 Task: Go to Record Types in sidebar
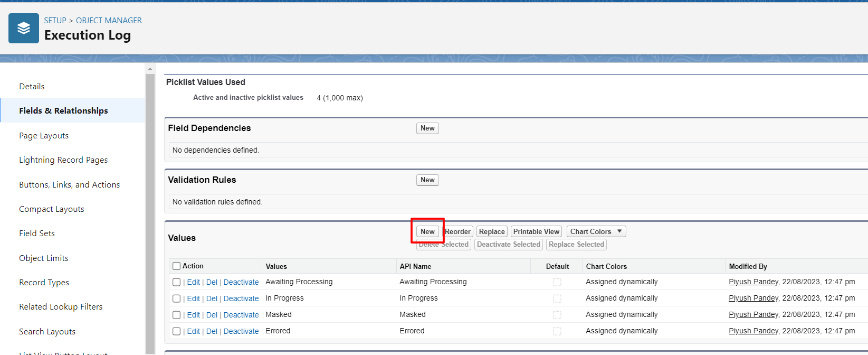coord(44,283)
